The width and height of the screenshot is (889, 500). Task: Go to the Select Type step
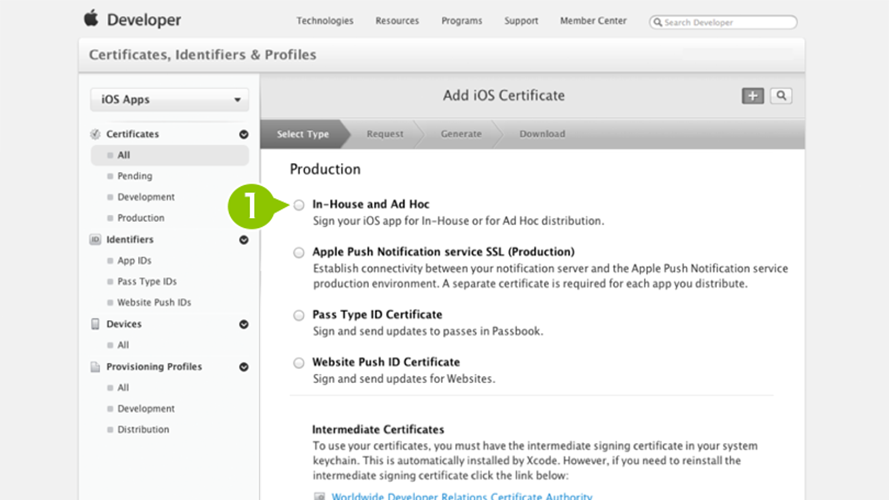click(x=303, y=134)
